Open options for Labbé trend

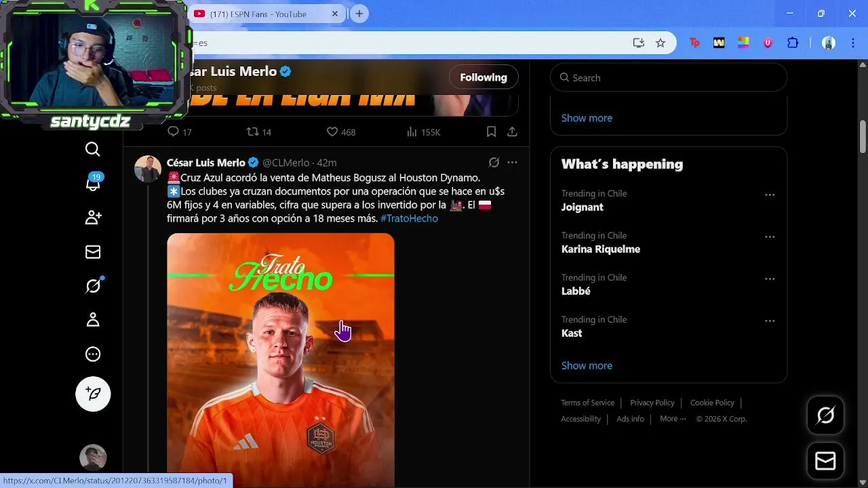pyautogui.click(x=770, y=279)
